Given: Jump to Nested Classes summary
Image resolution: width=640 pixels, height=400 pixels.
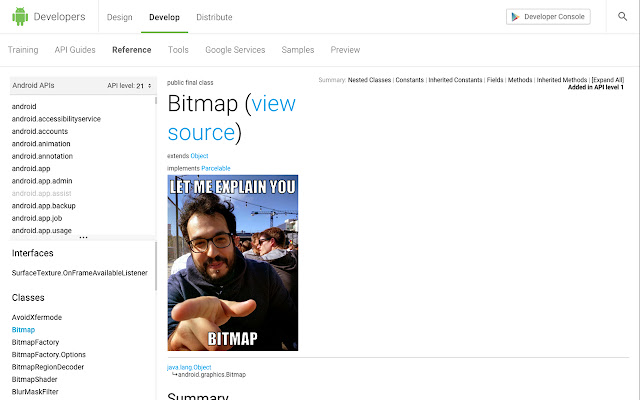Looking at the screenshot, I should point(369,80).
